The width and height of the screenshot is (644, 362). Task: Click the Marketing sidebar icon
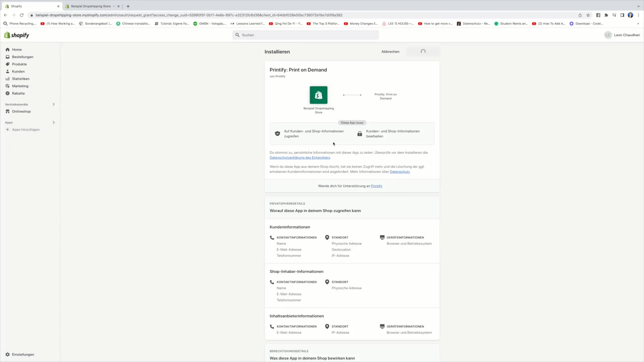click(x=7, y=86)
